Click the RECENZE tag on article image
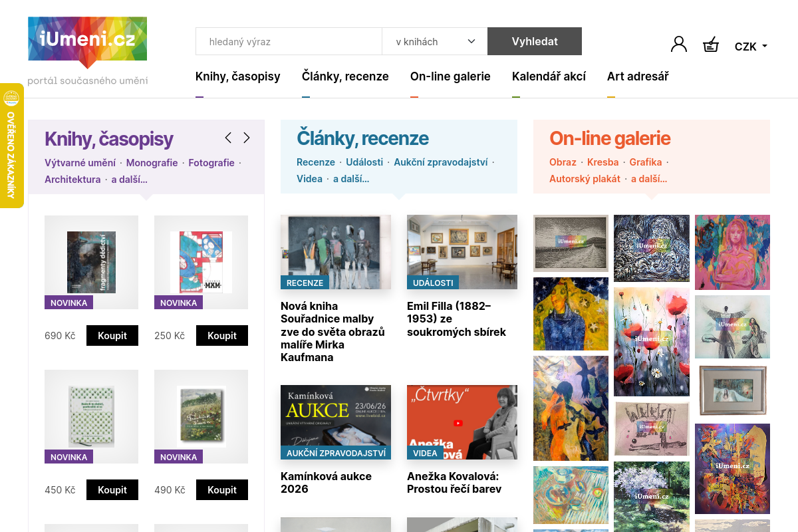Image resolution: width=798 pixels, height=532 pixels. pos(305,283)
